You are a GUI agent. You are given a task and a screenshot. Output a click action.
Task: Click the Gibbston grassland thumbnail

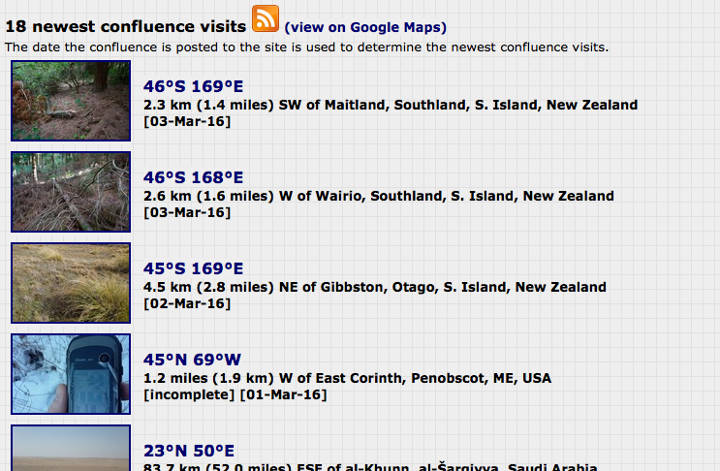click(71, 283)
